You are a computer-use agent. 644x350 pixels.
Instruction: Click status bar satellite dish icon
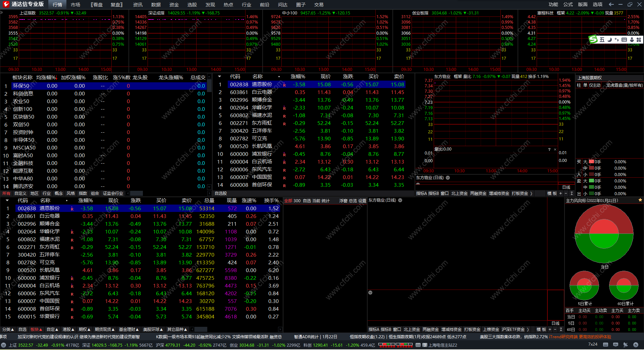[x=626, y=345]
